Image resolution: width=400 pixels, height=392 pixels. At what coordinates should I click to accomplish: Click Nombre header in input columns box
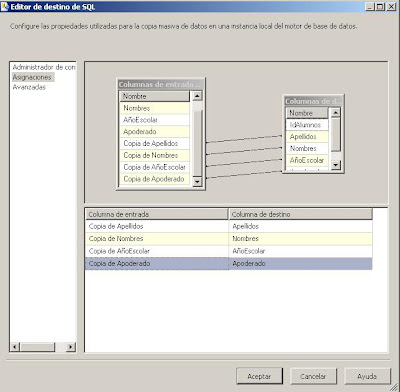coord(154,96)
